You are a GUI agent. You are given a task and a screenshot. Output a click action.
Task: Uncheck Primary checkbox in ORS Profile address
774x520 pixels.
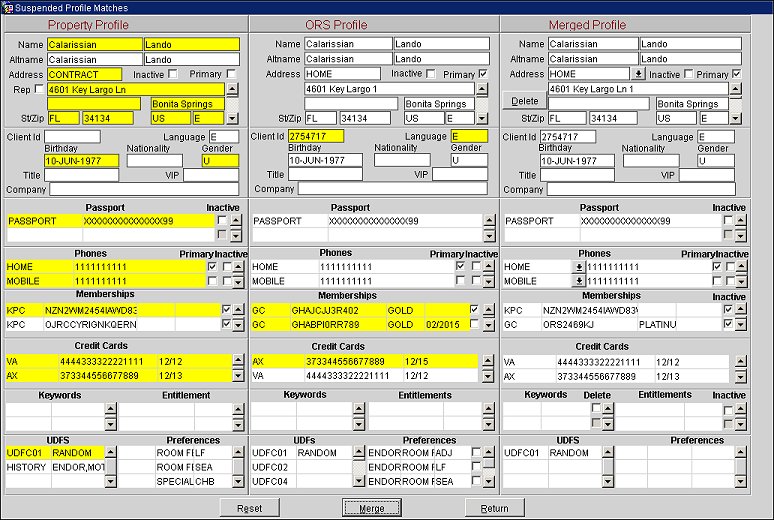click(483, 74)
